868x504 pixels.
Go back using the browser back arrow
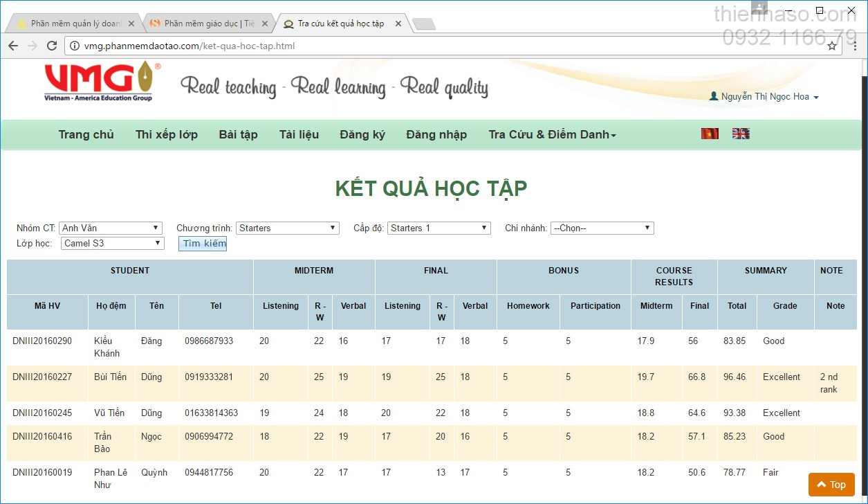[x=13, y=46]
